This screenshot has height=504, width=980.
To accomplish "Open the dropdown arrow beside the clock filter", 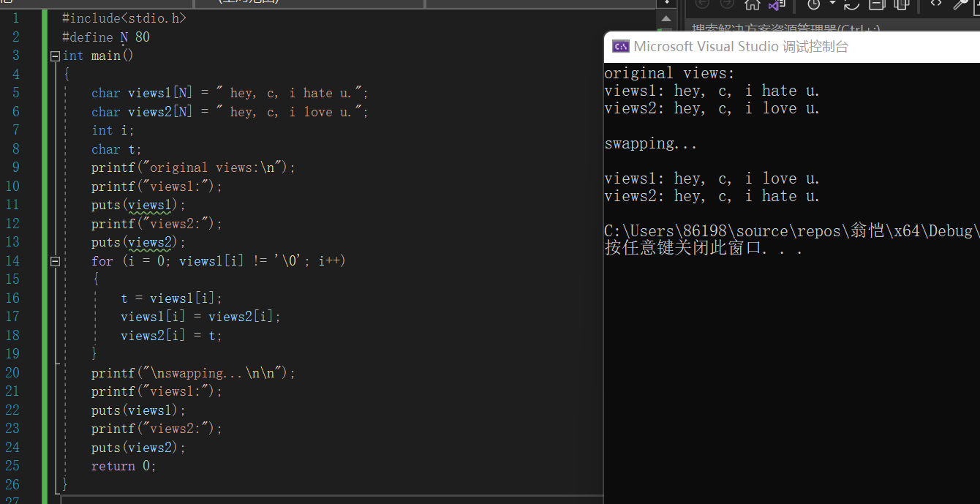I will [x=832, y=4].
